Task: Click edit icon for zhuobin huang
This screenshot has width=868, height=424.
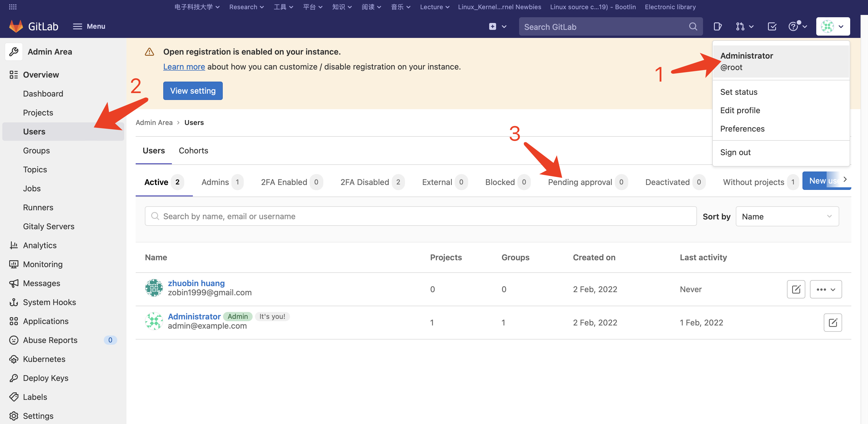Action: tap(796, 289)
